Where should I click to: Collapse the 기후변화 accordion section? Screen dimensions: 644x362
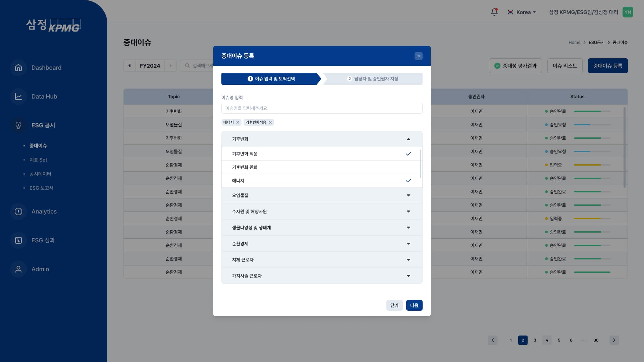click(408, 139)
